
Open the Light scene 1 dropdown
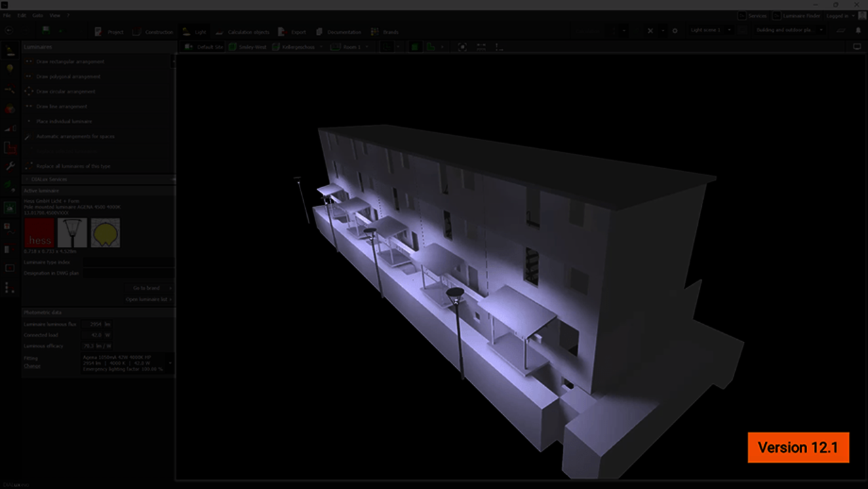click(x=709, y=31)
